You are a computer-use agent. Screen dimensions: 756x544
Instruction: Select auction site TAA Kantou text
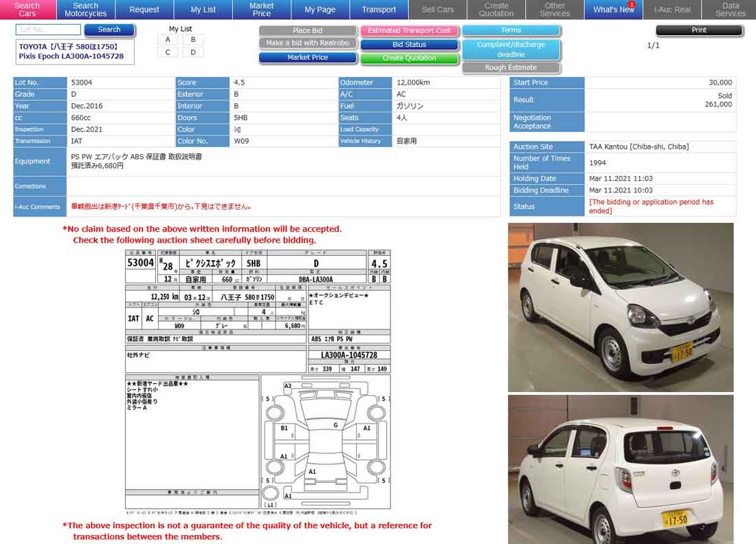(x=639, y=146)
